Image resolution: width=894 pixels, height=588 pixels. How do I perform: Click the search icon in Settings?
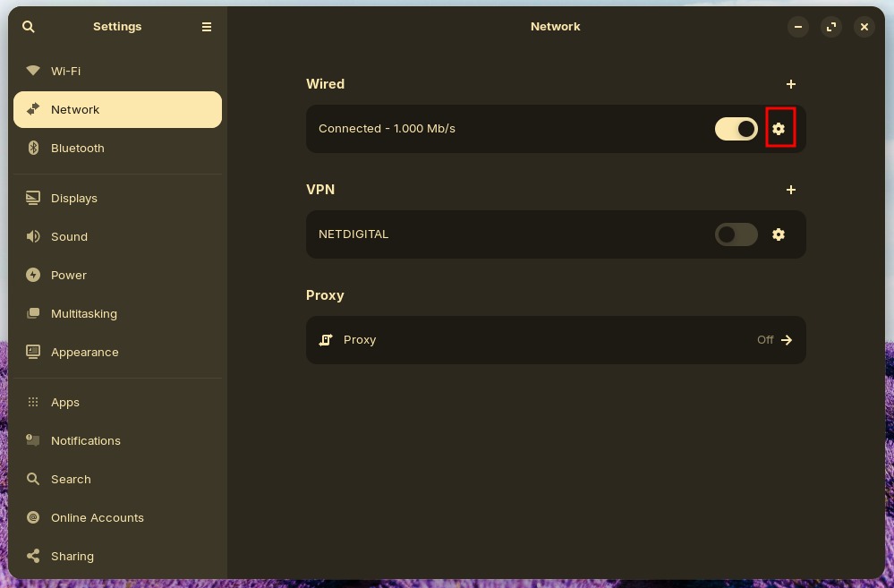point(29,26)
